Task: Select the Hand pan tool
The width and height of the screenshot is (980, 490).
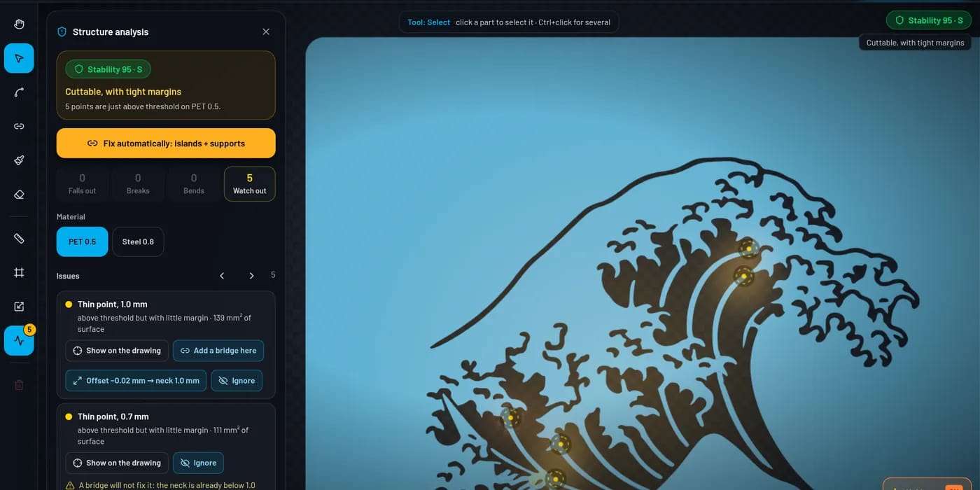Action: [19, 24]
